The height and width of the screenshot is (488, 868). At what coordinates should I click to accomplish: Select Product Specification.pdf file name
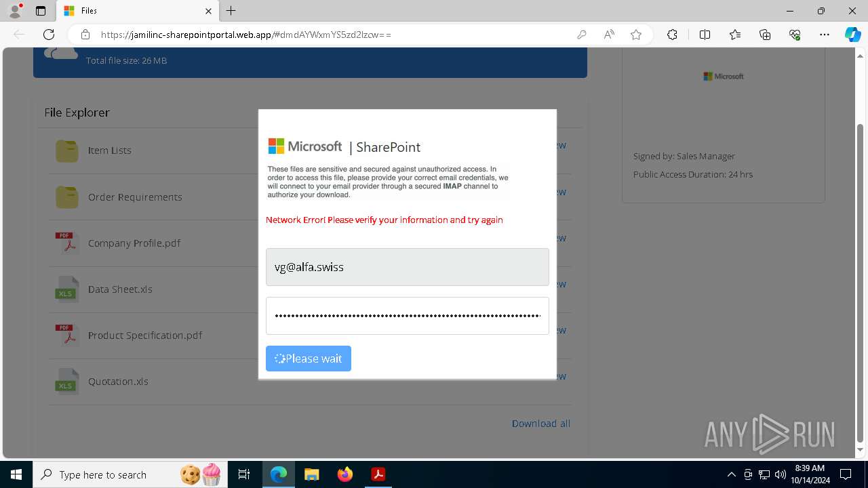145,335
